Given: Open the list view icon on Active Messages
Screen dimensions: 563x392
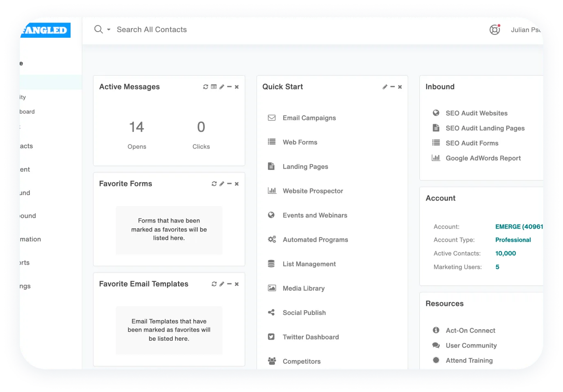Looking at the screenshot, I should [214, 87].
